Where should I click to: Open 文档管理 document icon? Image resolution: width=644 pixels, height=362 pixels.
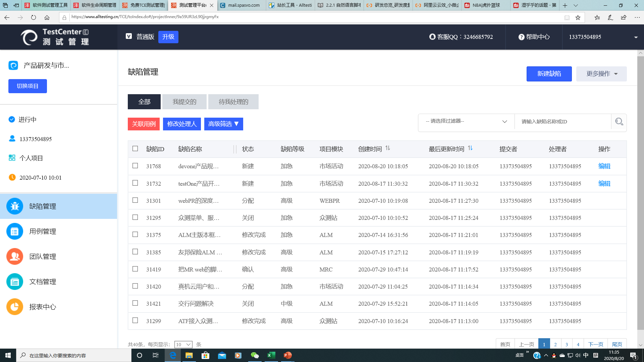(x=15, y=282)
